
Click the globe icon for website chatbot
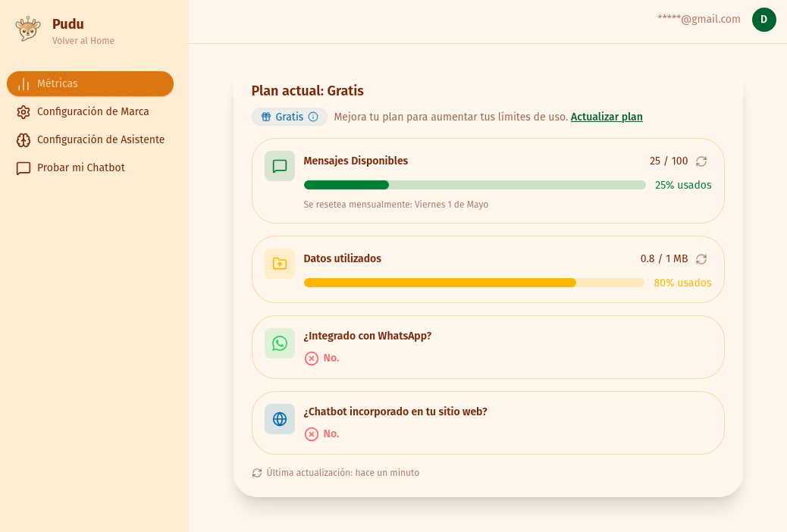click(280, 419)
